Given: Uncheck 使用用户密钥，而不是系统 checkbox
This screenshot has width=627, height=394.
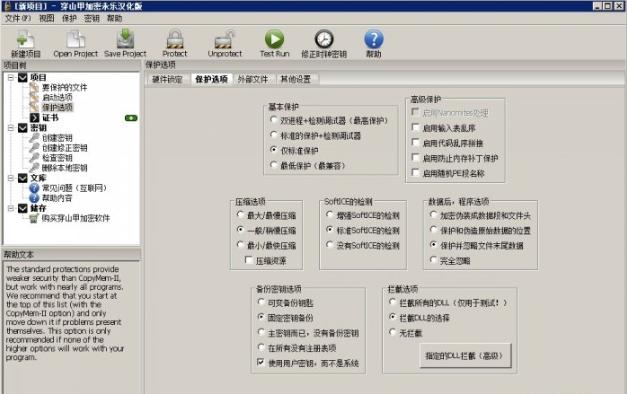Looking at the screenshot, I should click(x=261, y=362).
